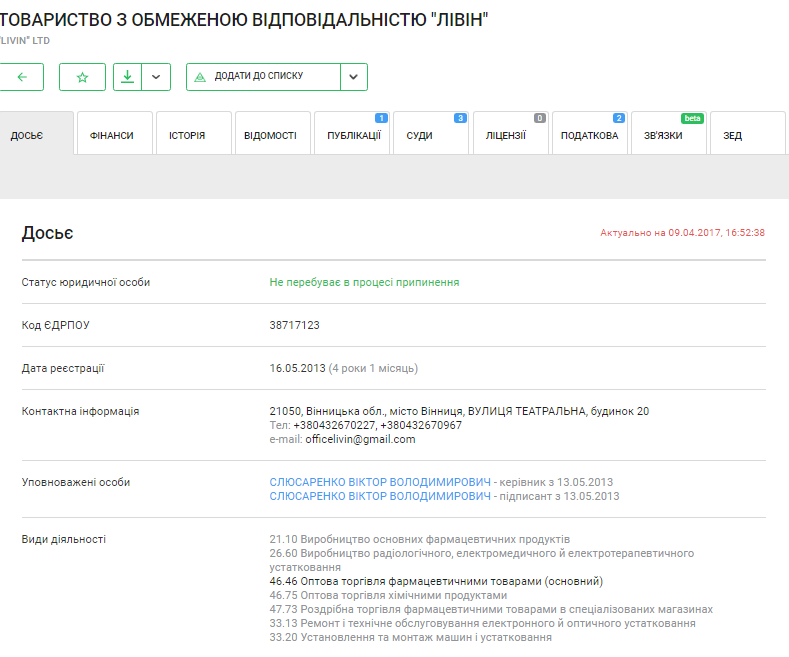Switch to the Історія tab

tap(187, 135)
